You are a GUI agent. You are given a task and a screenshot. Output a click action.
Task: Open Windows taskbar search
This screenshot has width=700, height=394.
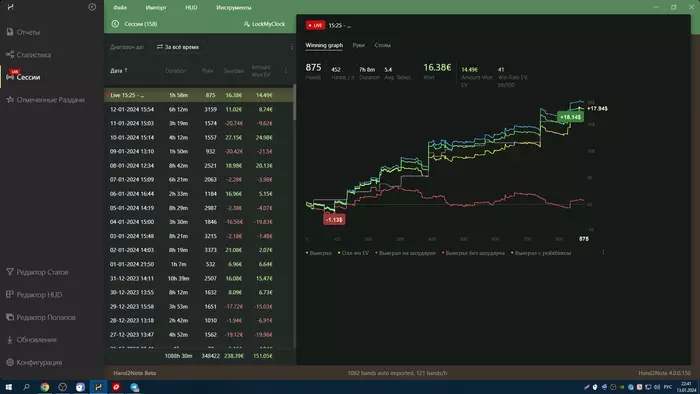26,387
